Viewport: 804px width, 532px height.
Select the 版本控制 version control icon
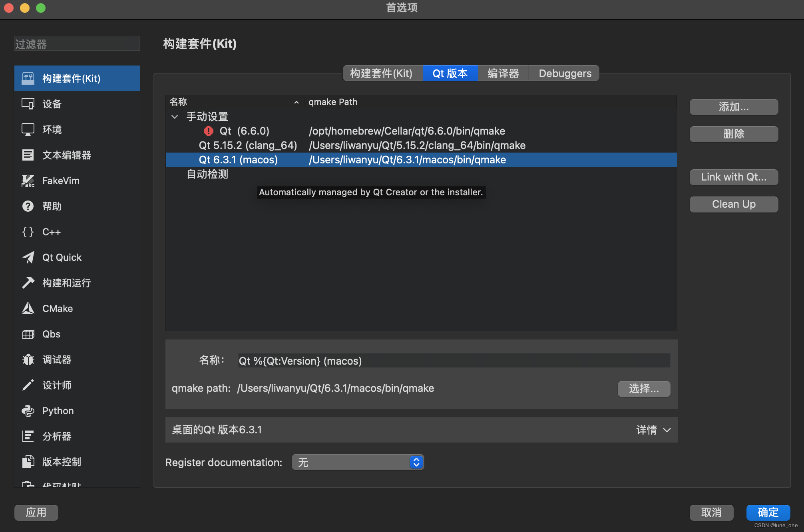[x=62, y=462]
